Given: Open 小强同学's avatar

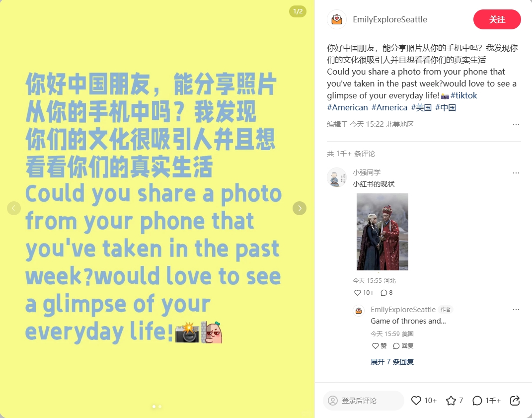Looking at the screenshot, I should coord(337,177).
